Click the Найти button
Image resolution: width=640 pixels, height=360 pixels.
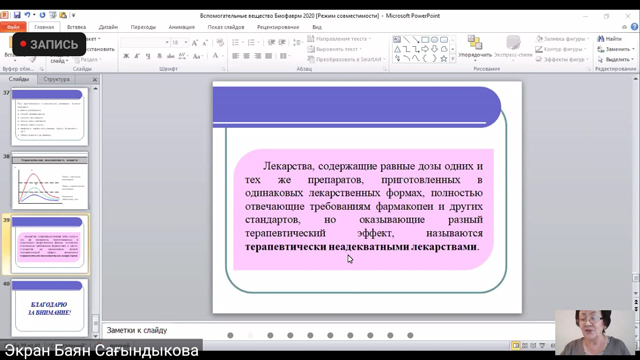pyautogui.click(x=609, y=39)
